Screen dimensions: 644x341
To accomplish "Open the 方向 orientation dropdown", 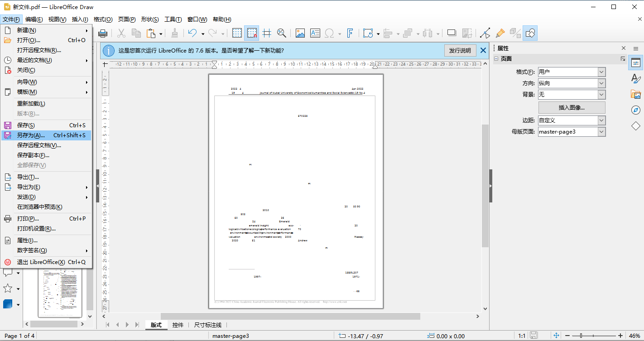I will pos(601,83).
